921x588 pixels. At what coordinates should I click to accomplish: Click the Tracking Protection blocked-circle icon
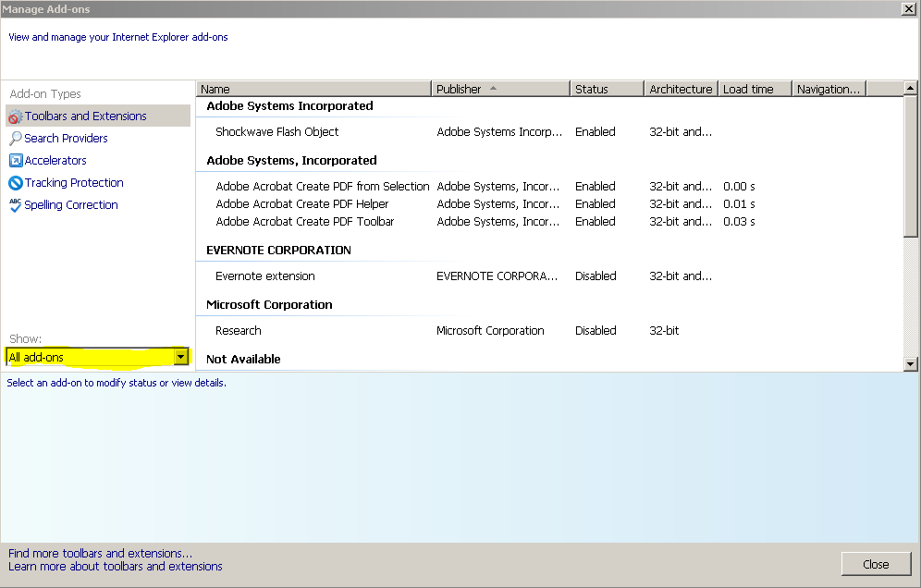(x=16, y=183)
